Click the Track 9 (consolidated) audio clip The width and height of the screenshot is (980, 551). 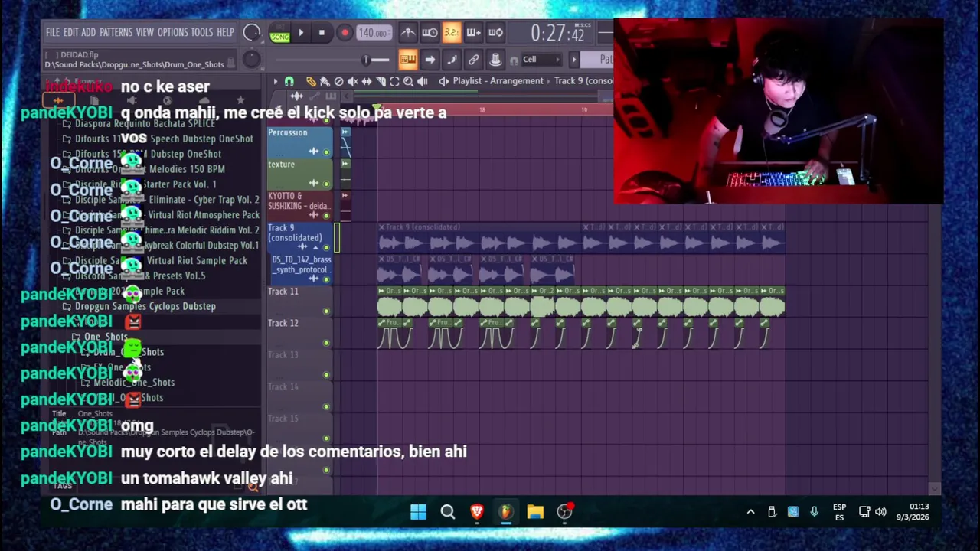[x=479, y=239]
